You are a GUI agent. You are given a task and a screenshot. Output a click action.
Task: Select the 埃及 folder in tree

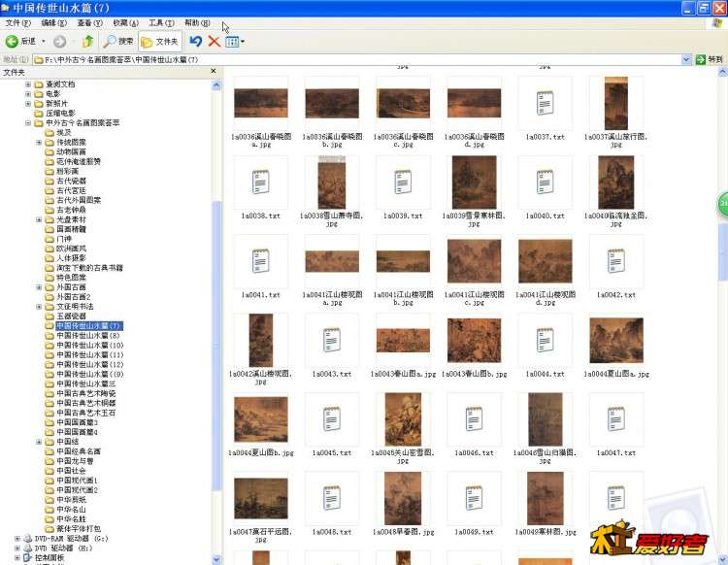[64, 132]
